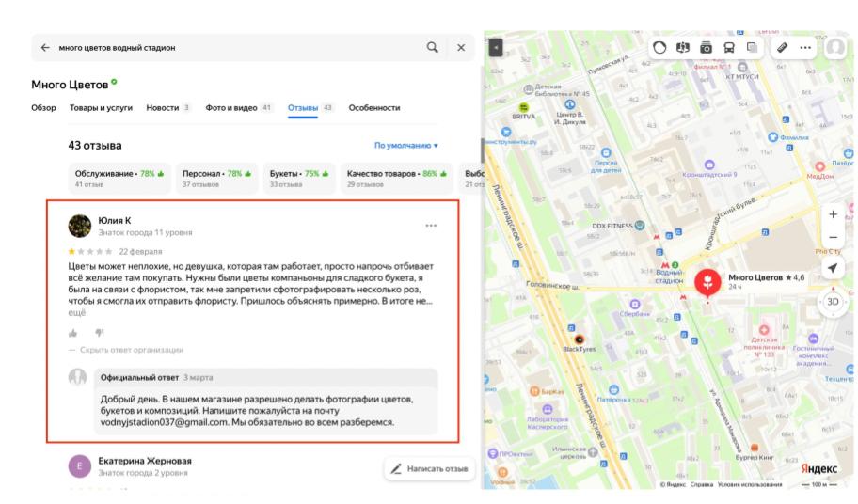Open the Обзор tab

pos(43,108)
